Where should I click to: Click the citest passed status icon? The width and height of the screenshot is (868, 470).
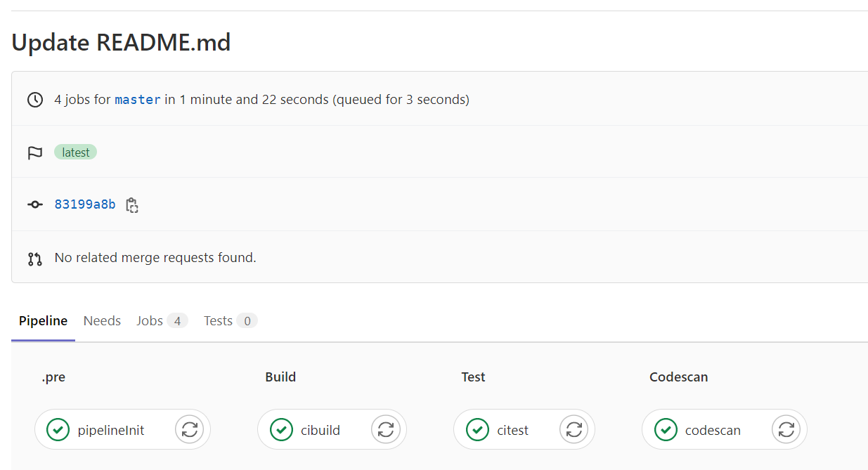(477, 429)
